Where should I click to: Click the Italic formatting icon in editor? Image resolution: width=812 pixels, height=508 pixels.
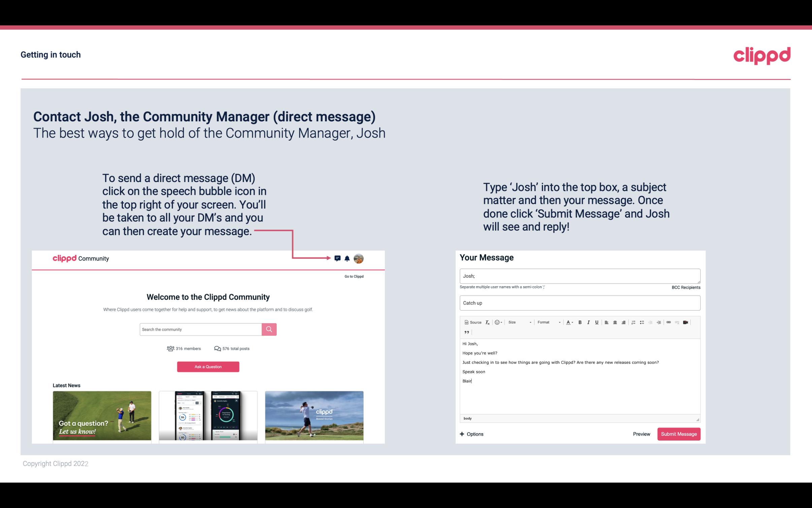(588, 322)
